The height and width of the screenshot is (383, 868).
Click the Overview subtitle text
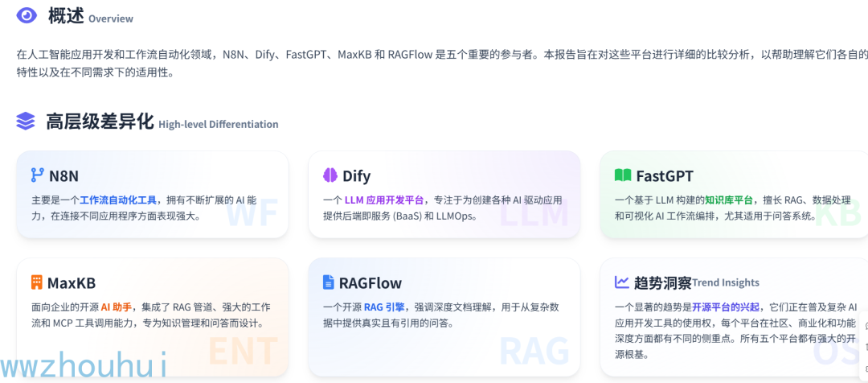[x=111, y=19]
